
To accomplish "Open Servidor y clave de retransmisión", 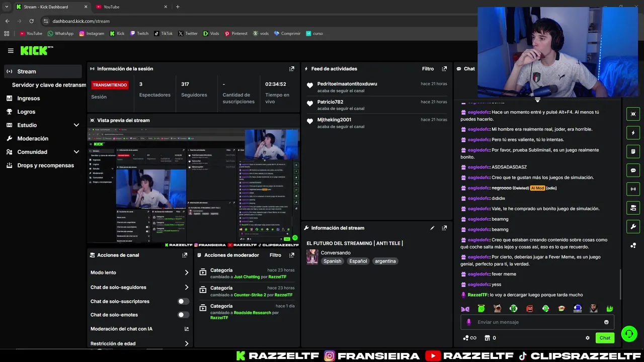I will tap(49, 85).
